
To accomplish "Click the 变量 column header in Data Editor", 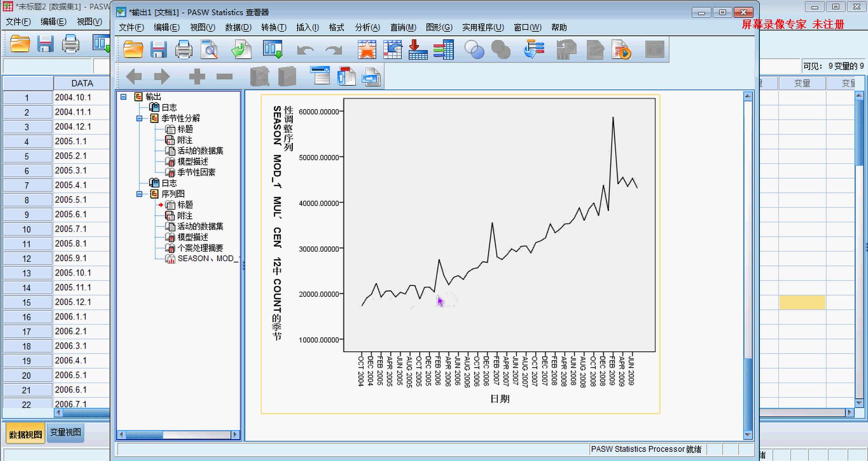I will click(802, 83).
